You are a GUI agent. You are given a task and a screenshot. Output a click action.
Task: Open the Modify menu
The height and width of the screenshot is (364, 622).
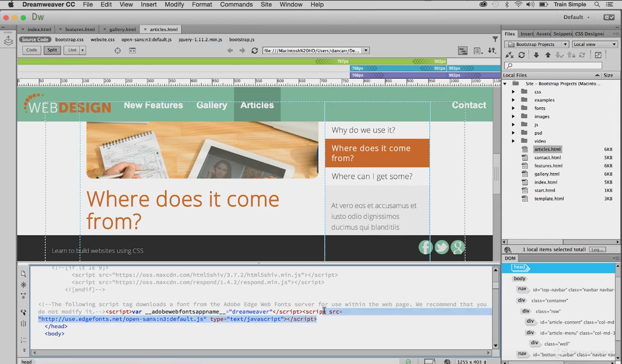(x=174, y=4)
